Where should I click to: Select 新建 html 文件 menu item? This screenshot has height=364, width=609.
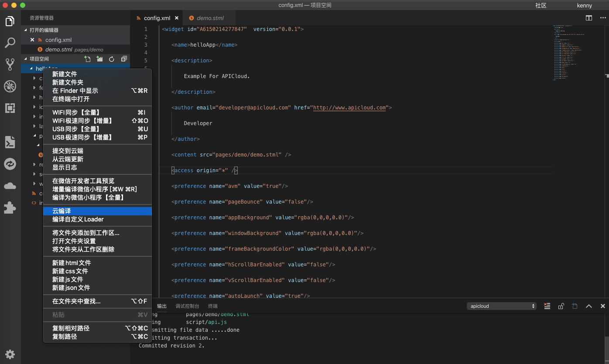(98, 263)
